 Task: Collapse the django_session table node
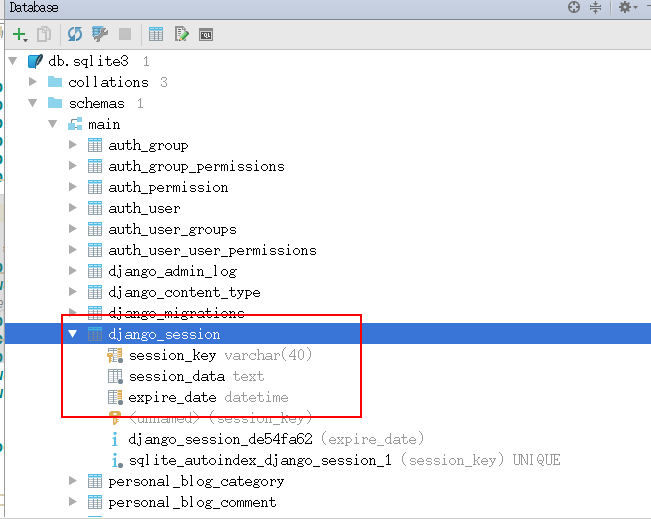73,334
